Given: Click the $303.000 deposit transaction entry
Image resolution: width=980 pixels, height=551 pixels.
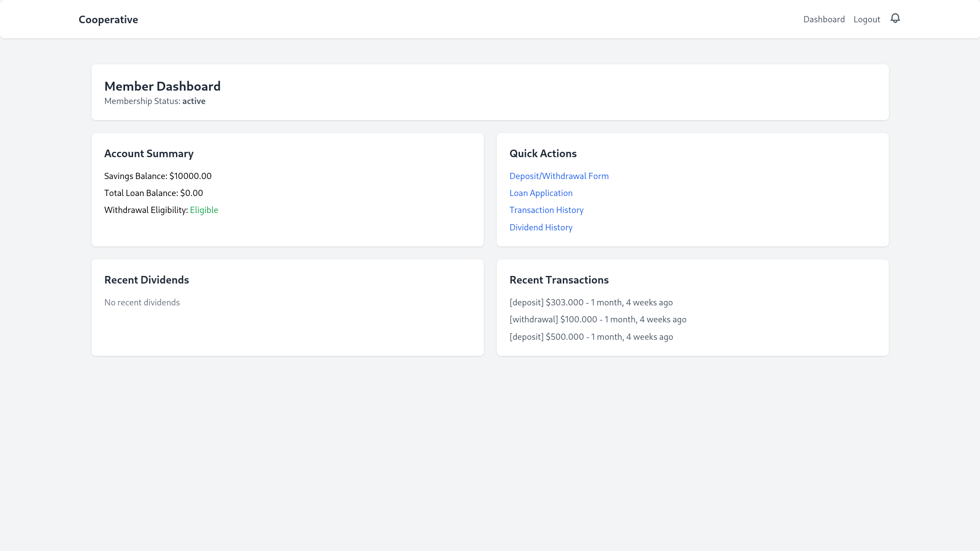Looking at the screenshot, I should pos(591,302).
